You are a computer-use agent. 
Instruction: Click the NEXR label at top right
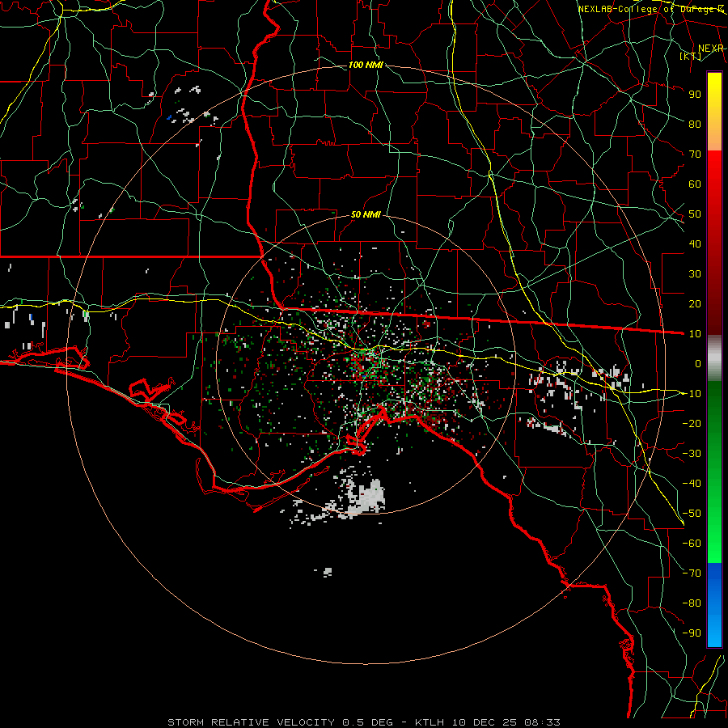point(710,49)
